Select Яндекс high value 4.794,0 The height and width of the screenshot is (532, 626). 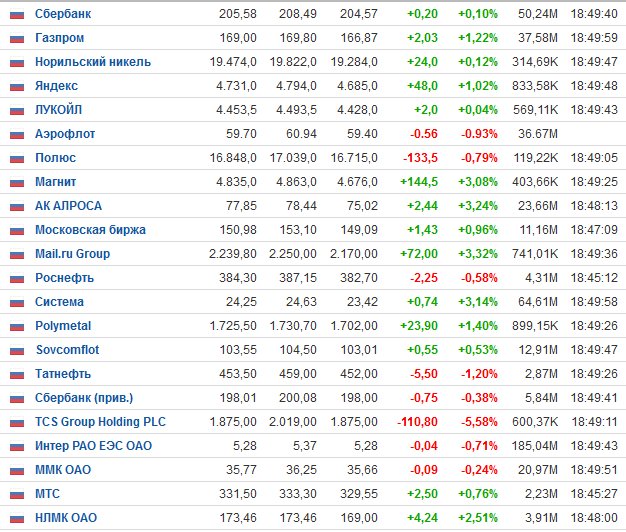(x=296, y=86)
